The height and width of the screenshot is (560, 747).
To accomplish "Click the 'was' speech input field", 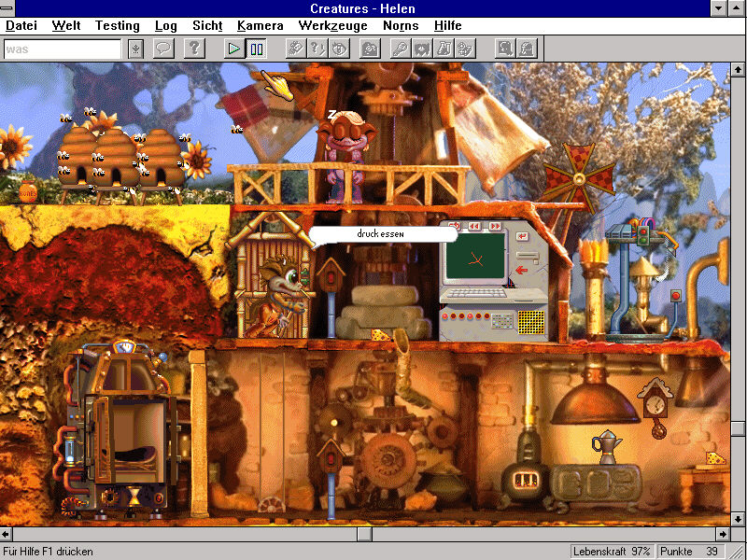I will (63, 49).
